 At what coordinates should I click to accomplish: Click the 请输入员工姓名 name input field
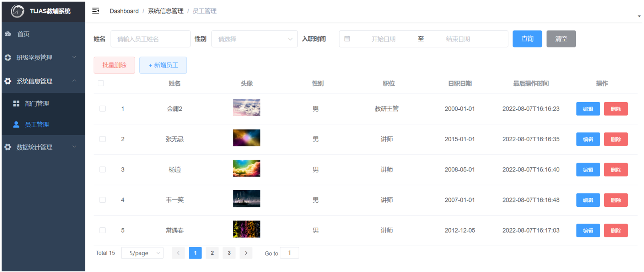tap(150, 39)
